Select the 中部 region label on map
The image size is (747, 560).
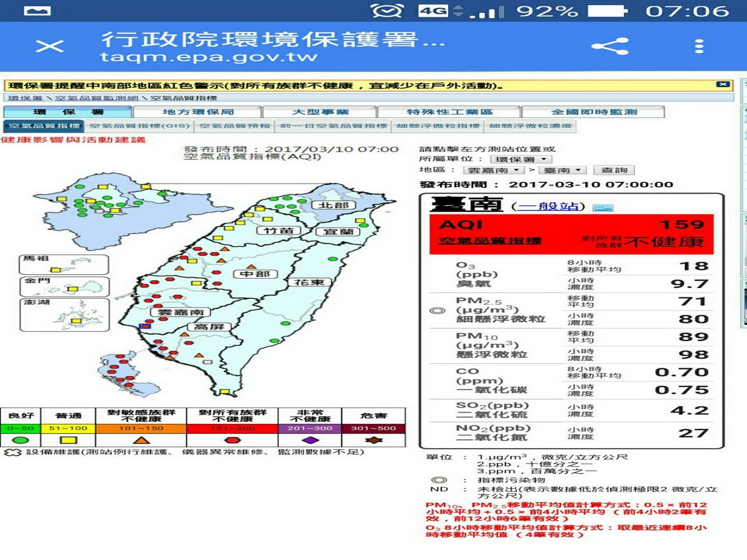pos(255,274)
